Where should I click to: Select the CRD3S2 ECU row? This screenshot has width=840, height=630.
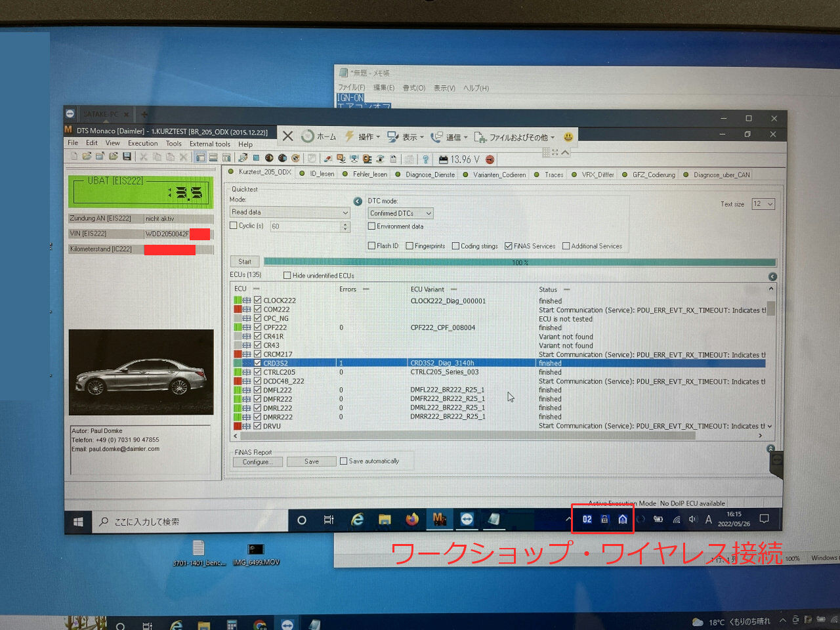tap(499, 363)
